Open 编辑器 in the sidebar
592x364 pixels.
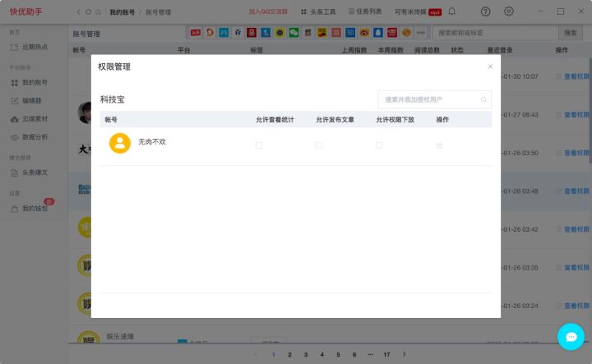pos(26,100)
